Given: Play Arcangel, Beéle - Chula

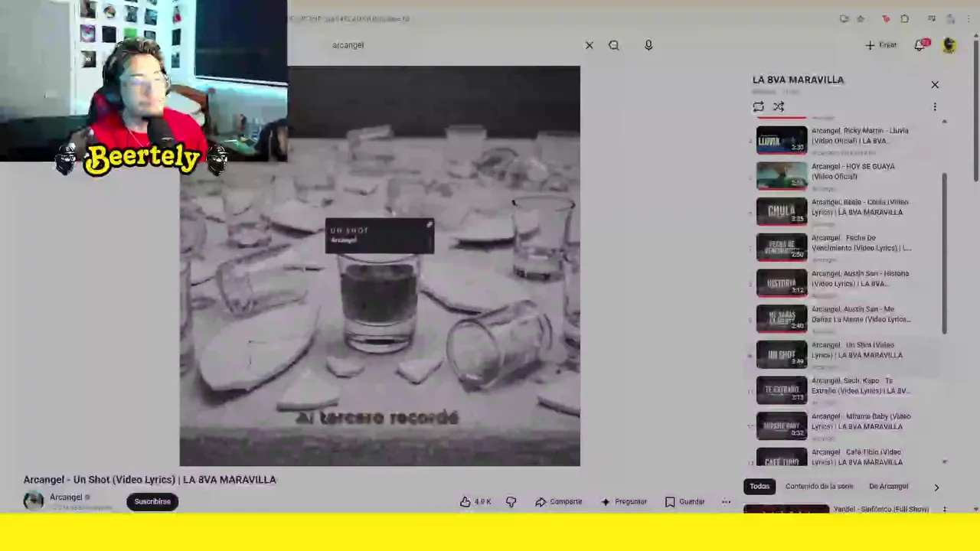Looking at the screenshot, I should (x=843, y=212).
